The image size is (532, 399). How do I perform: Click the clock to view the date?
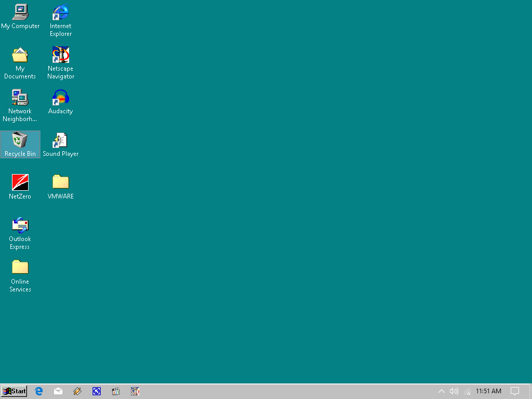click(488, 391)
